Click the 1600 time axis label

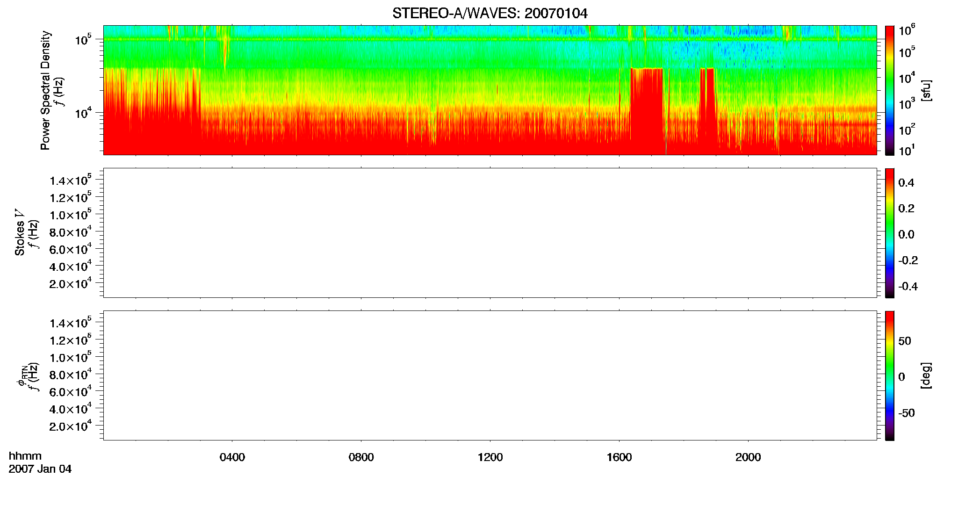(619, 457)
